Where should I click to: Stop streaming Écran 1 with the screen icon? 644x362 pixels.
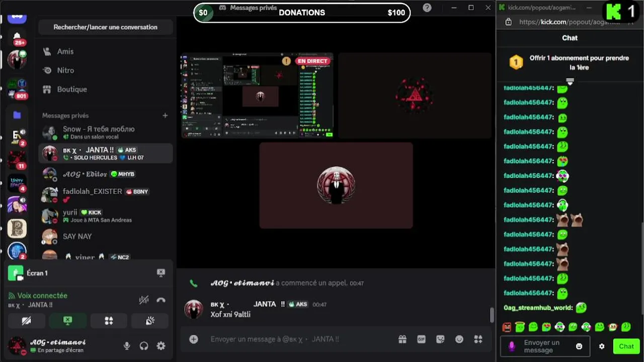(x=161, y=273)
